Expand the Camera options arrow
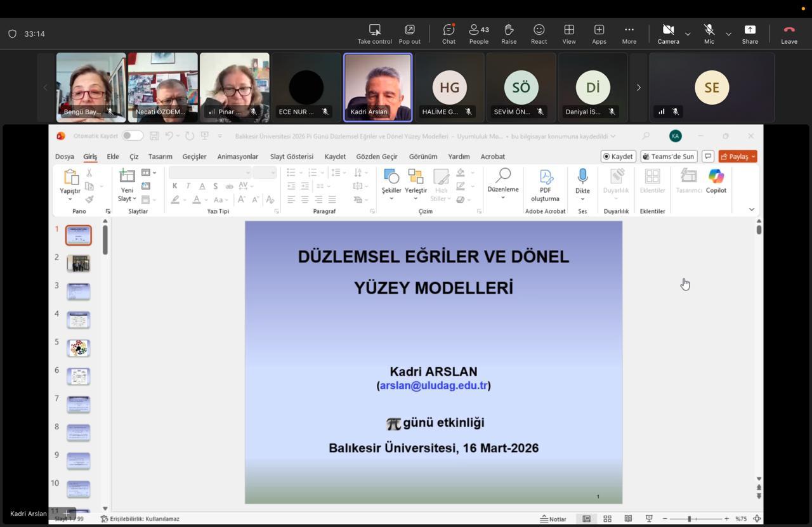Viewport: 812px width, 527px height. click(688, 34)
